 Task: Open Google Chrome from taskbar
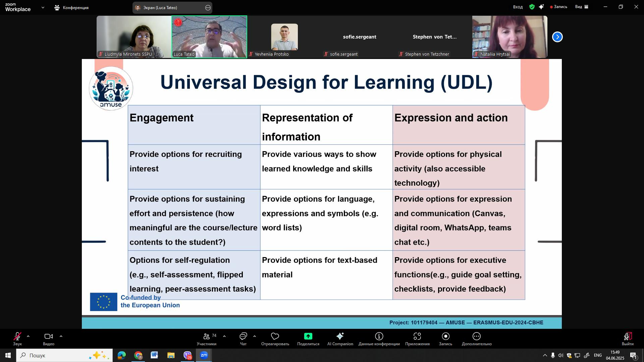(138, 355)
